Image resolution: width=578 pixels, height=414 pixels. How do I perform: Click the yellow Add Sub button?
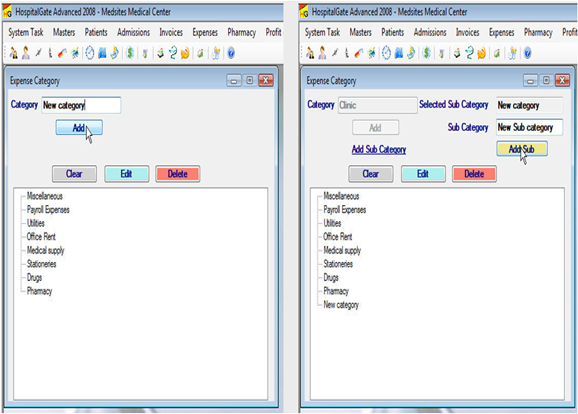(522, 149)
